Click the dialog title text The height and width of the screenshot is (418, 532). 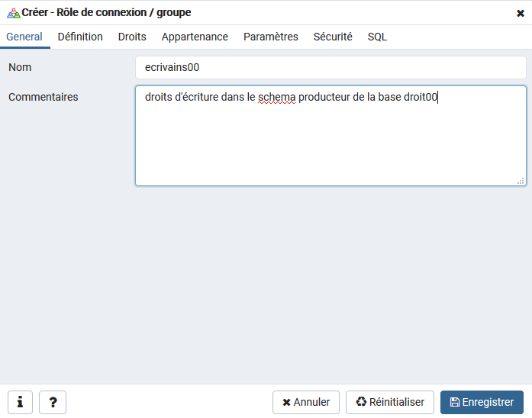point(106,13)
